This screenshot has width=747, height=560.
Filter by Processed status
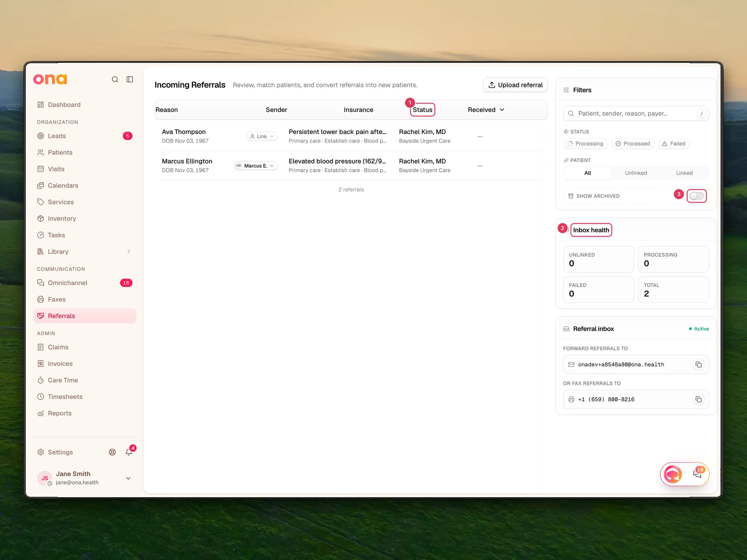633,144
